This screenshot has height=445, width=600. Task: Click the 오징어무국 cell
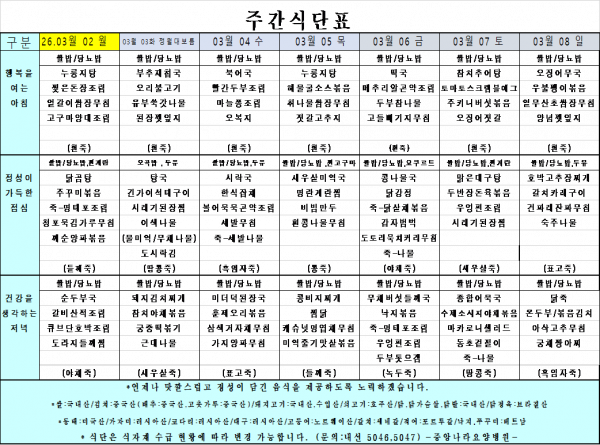pyautogui.click(x=559, y=73)
